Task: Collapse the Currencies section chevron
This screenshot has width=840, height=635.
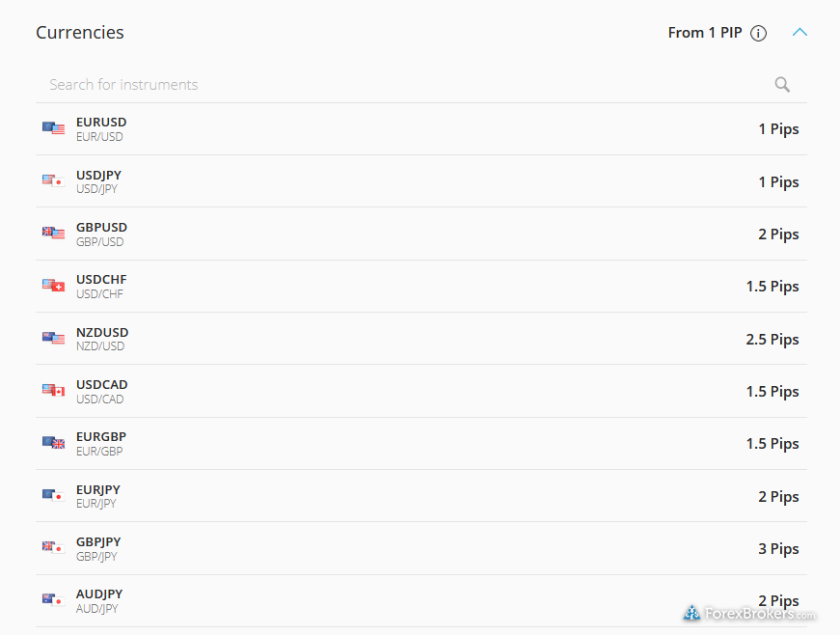Action: coord(799,32)
